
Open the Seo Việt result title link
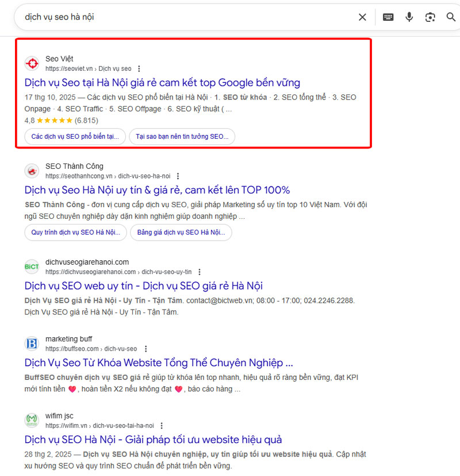click(162, 83)
